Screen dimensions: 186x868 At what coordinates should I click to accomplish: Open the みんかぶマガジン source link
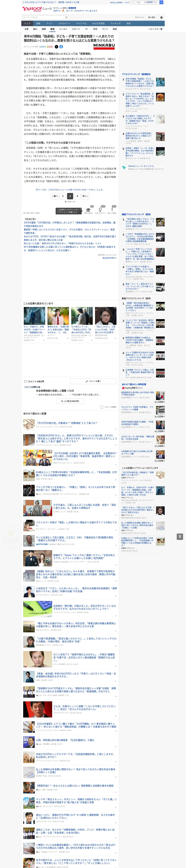click(109, 258)
